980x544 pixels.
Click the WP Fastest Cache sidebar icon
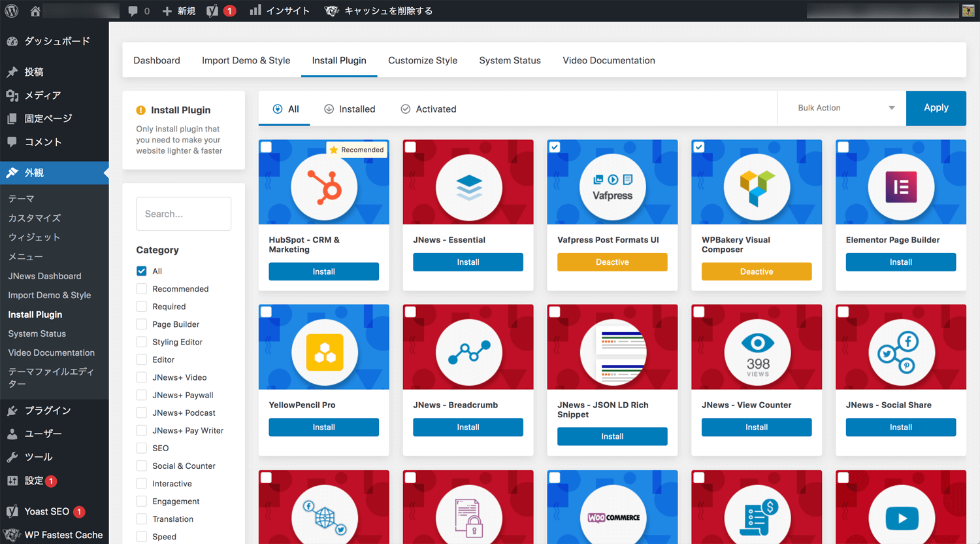point(12,535)
